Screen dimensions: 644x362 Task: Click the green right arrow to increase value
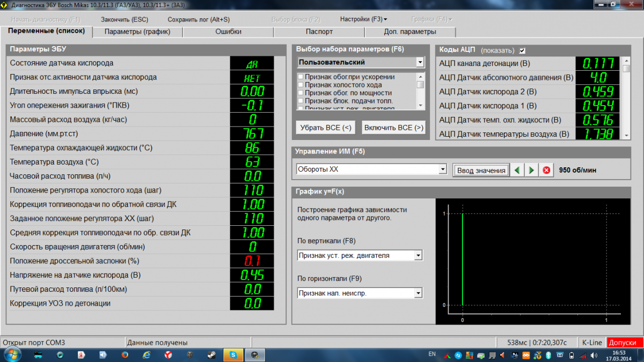pyautogui.click(x=531, y=170)
